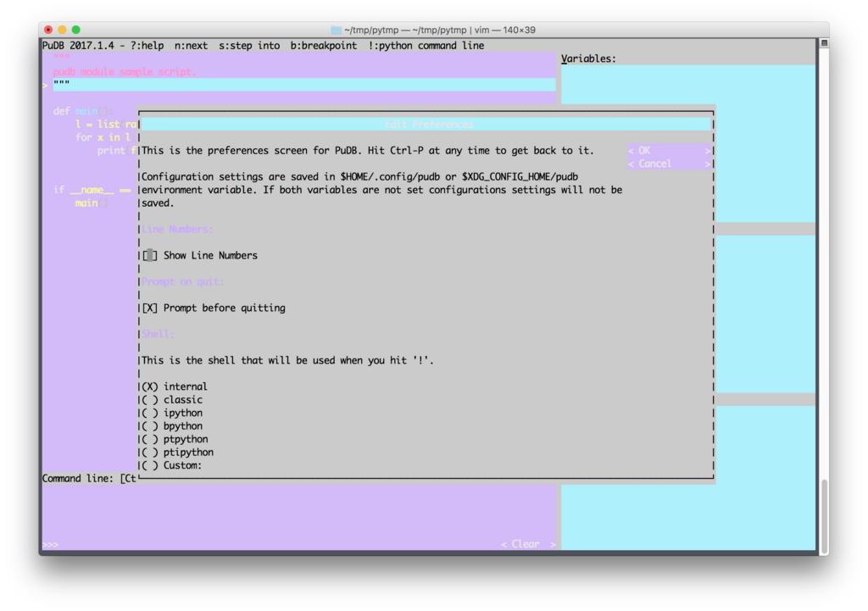Click the n:next hint in the header
This screenshot has width=868, height=611.
[x=191, y=46]
